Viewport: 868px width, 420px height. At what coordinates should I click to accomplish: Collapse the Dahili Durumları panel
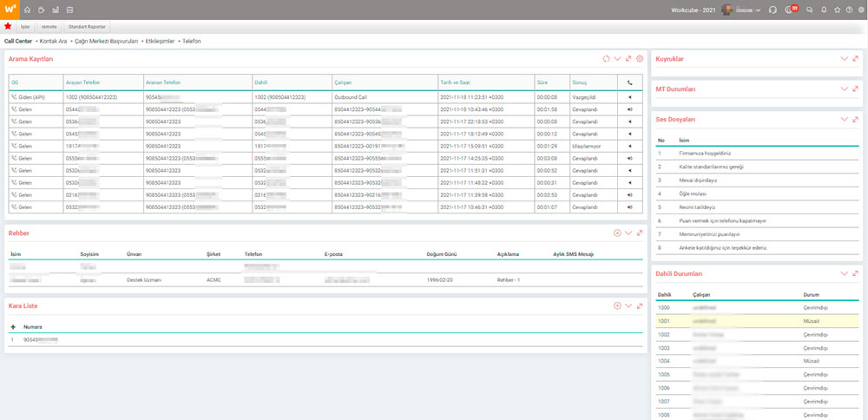tap(845, 274)
